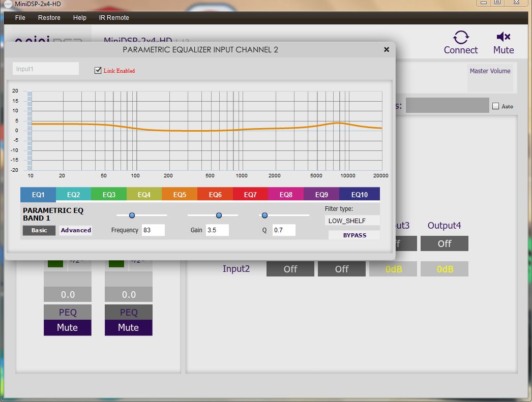The image size is (532, 402).
Task: Click the left channel 0.0 gain field
Action: click(68, 294)
